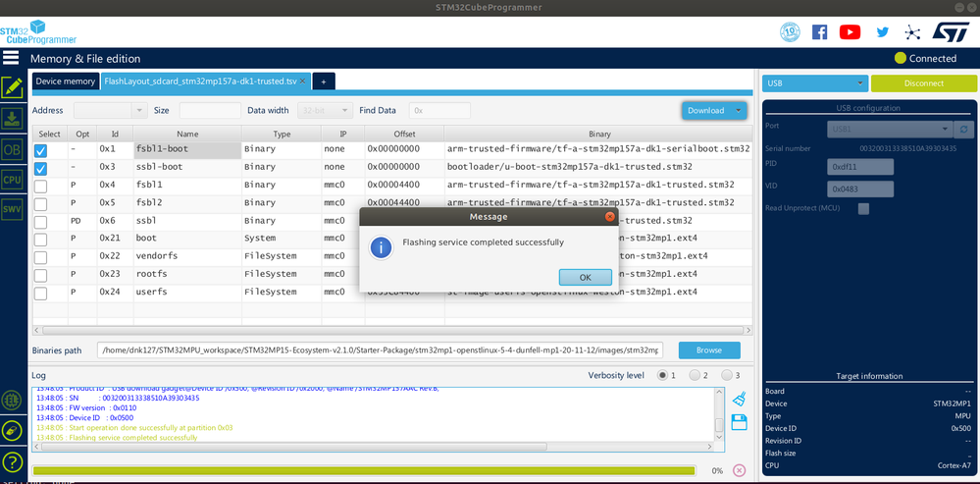Open Memory & File edition pencil icon
Screen dimensions: 980x484
(x=12, y=87)
